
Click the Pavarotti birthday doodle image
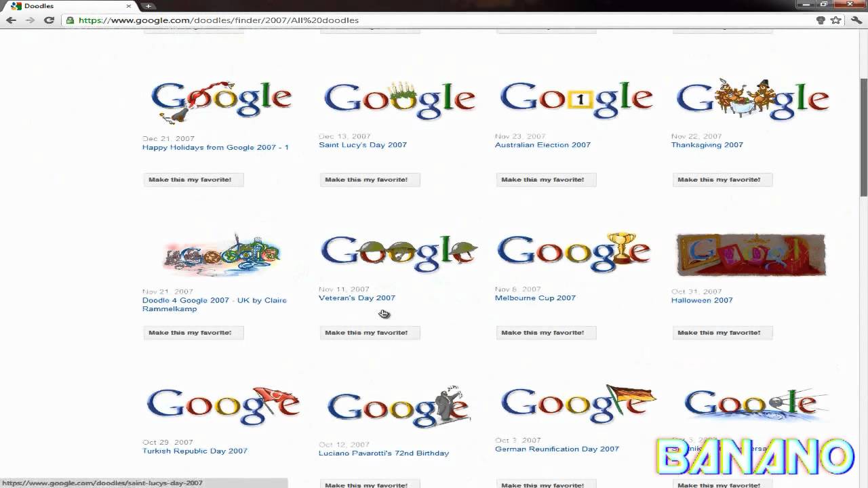pos(399,407)
